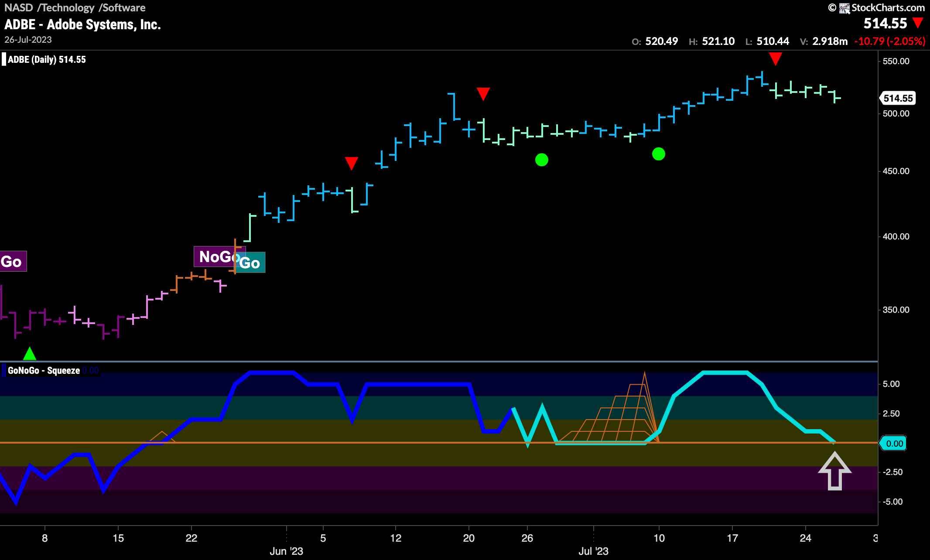
Task: Click the 400.00 price axis label
Action: click(896, 236)
